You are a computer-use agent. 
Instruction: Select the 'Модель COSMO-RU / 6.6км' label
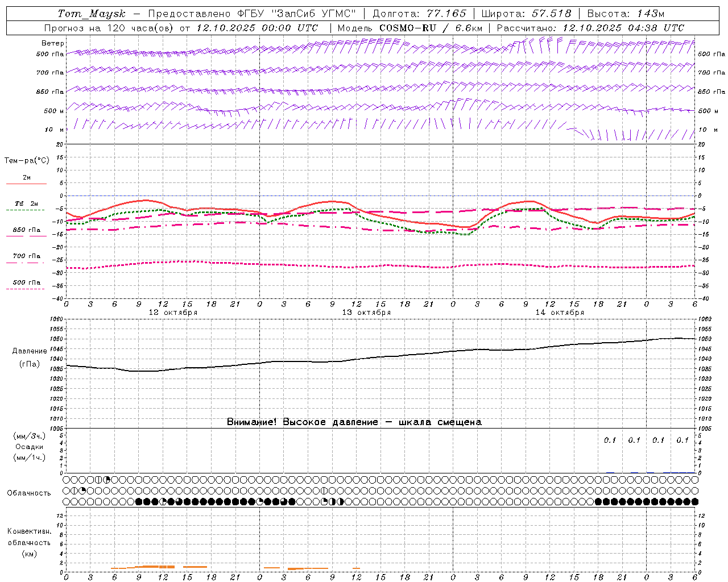pos(409,28)
